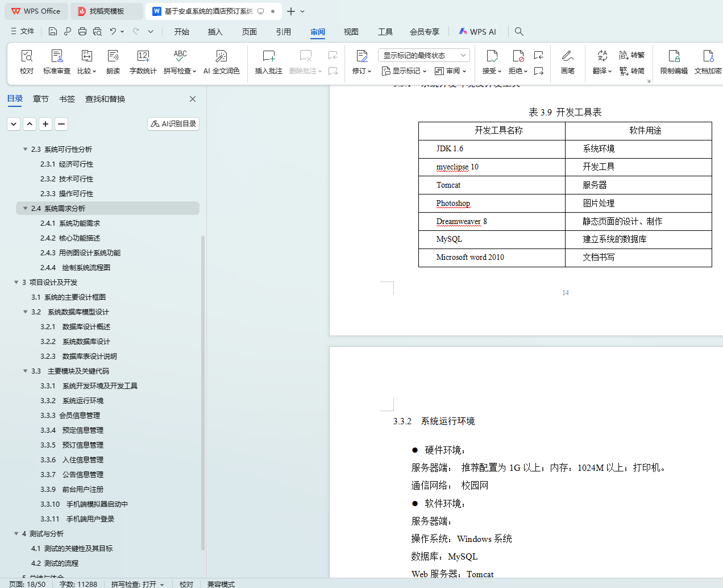Viewport: 723px width, 588px height.
Task: Click the navigation pane vertical scrollbar
Action: (203, 392)
